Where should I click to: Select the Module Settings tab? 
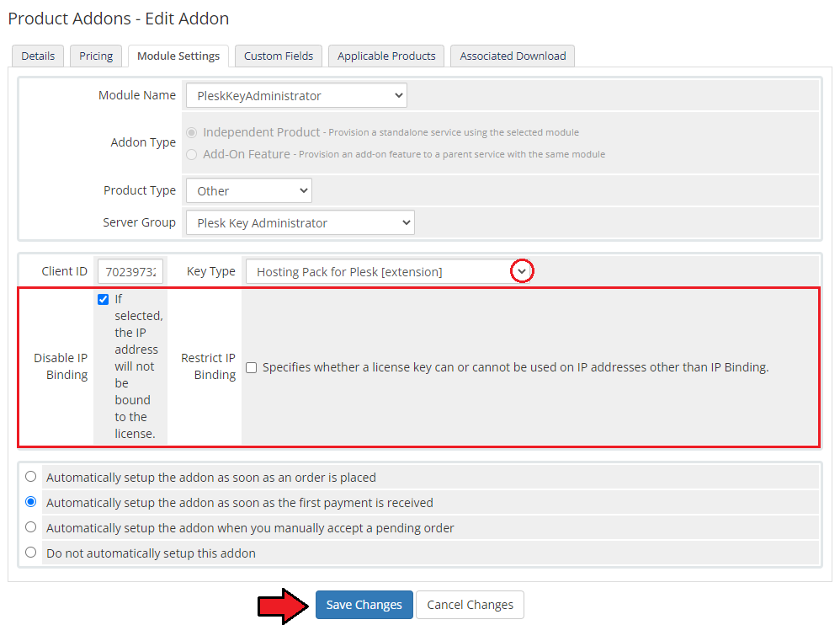(178, 56)
